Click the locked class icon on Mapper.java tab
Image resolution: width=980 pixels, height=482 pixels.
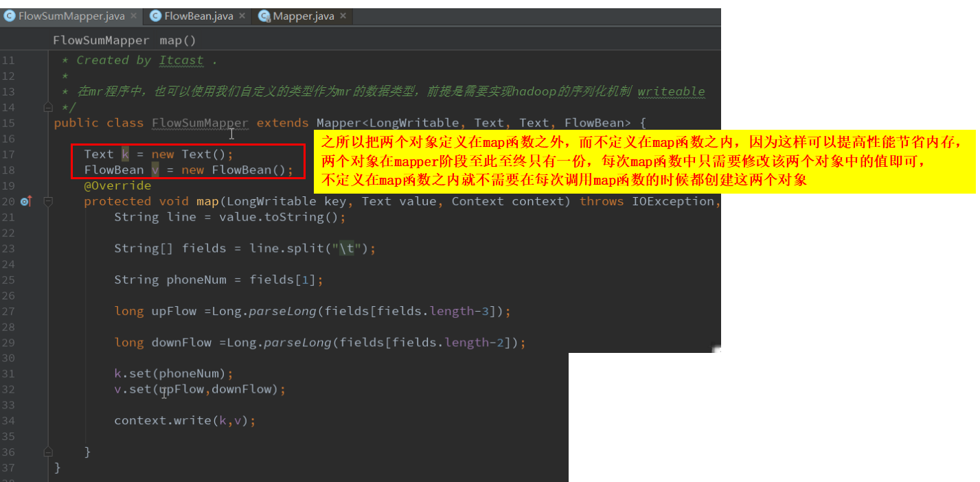point(264,16)
